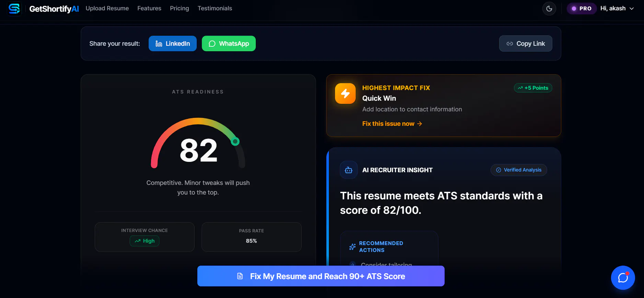Image resolution: width=644 pixels, height=298 pixels.
Task: Click the AI RECRUITER INSIGHT heading
Action: click(398, 170)
